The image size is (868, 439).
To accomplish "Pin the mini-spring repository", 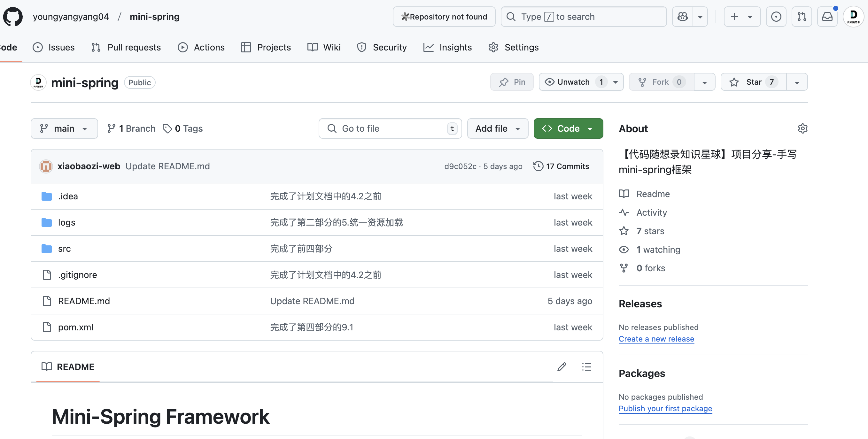I will pos(512,82).
